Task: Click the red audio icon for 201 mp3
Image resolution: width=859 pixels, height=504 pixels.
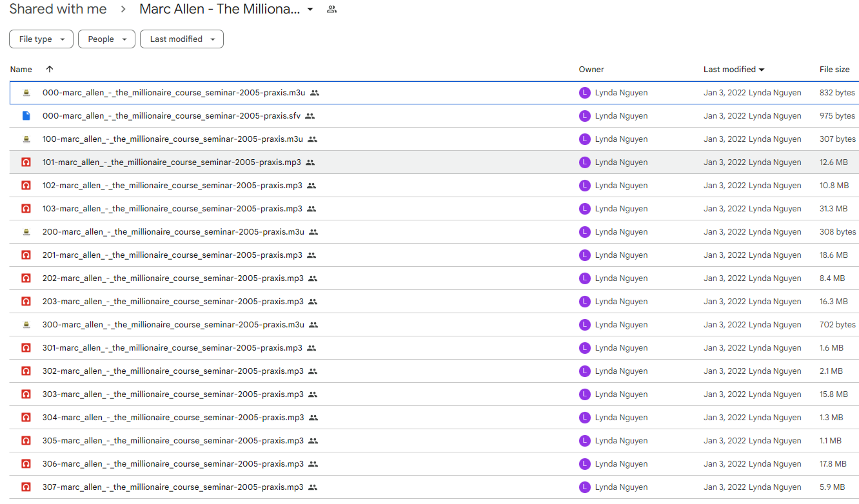Action: [x=26, y=255]
